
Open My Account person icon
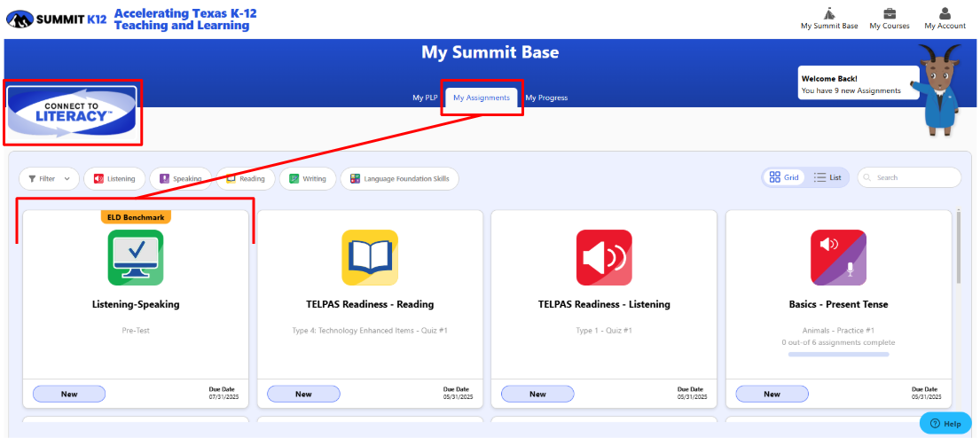pyautogui.click(x=945, y=13)
